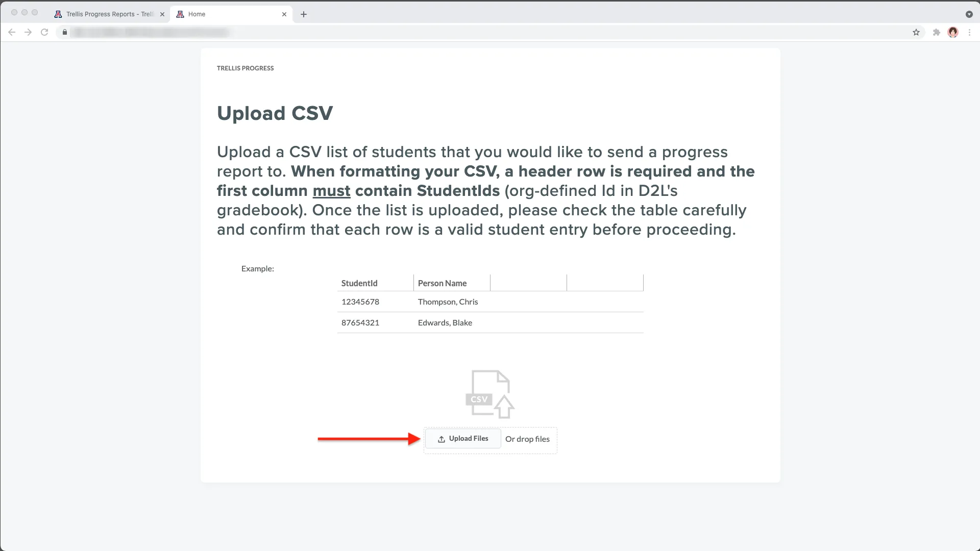Click the macOS red close window button
980x551 pixels.
[x=14, y=12]
